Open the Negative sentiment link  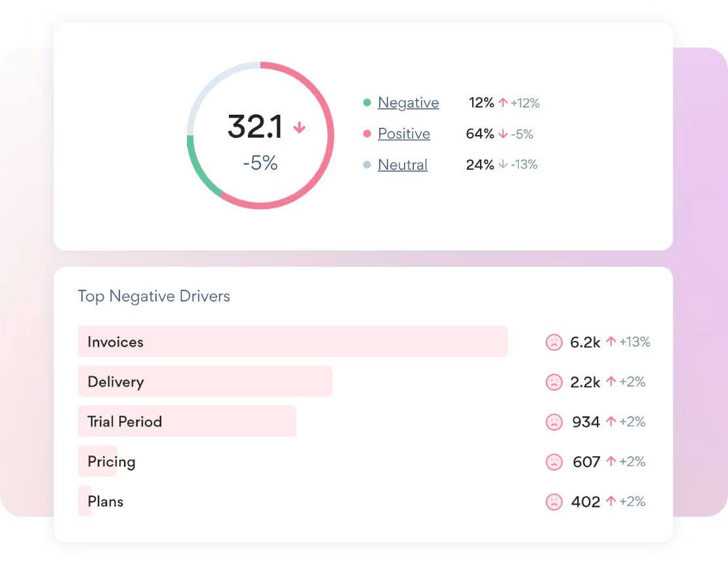pyautogui.click(x=408, y=102)
